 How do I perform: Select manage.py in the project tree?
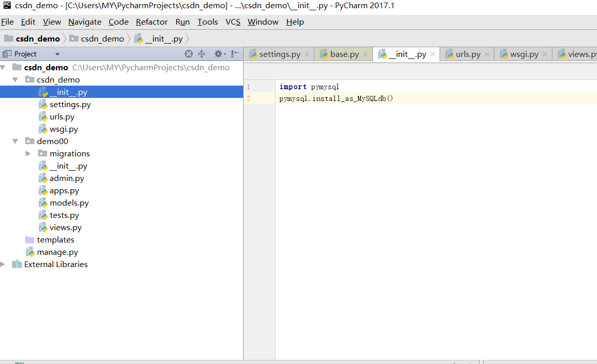[57, 252]
